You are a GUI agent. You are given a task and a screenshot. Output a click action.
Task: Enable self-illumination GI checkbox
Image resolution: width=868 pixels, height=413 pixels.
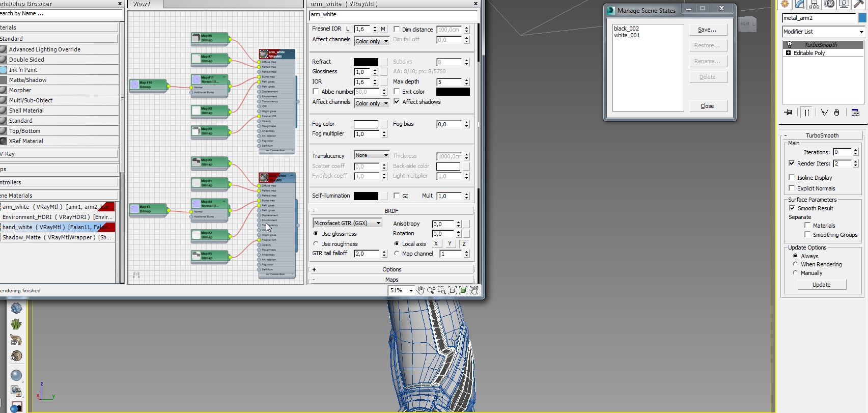coord(397,196)
